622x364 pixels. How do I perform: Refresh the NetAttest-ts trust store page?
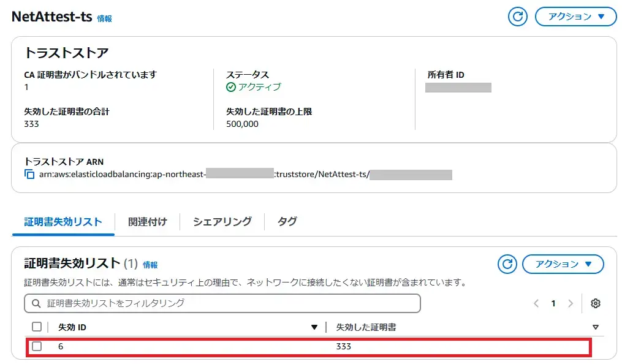[518, 17]
